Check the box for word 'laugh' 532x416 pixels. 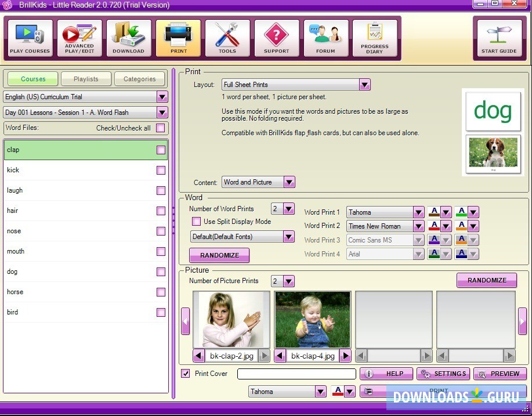click(x=161, y=190)
